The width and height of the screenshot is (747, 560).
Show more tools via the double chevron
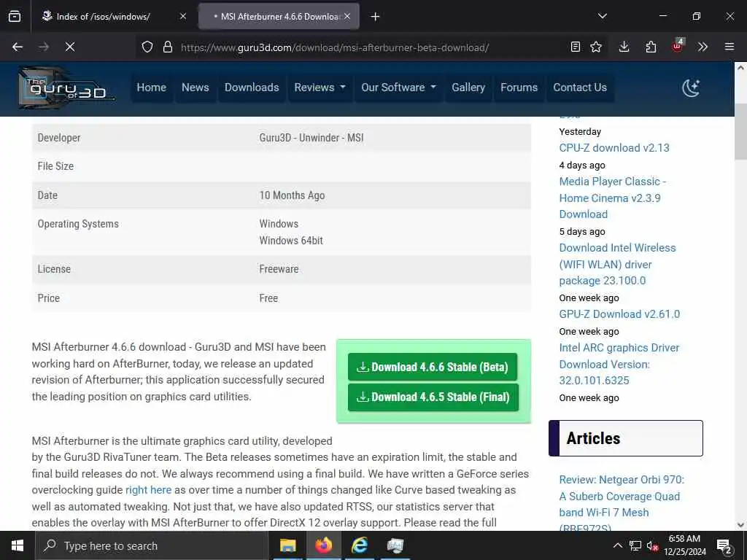point(703,47)
